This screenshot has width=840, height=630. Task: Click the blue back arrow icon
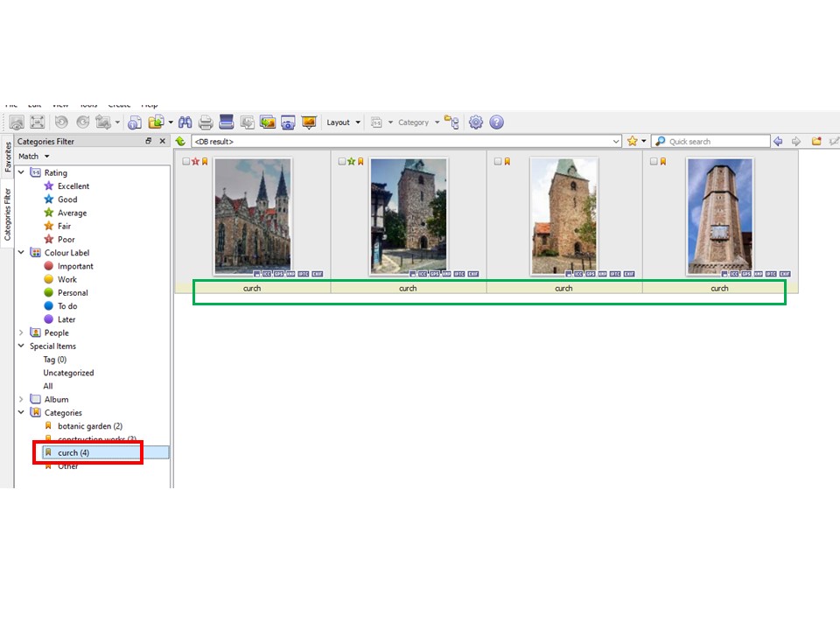777,141
